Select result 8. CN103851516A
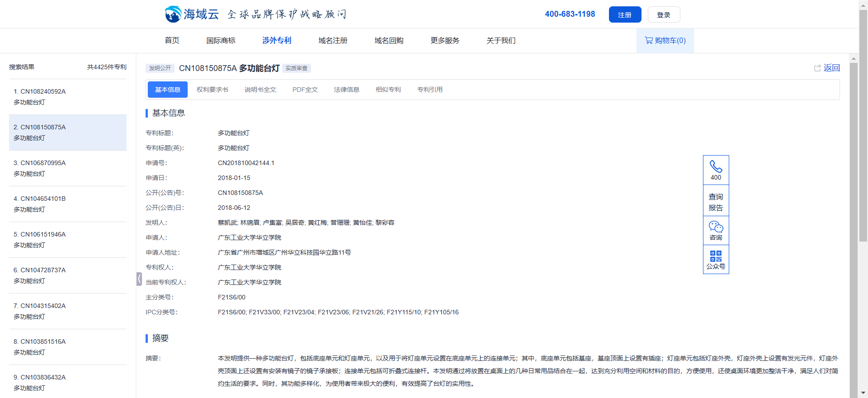The height and width of the screenshot is (398, 868). click(x=68, y=347)
